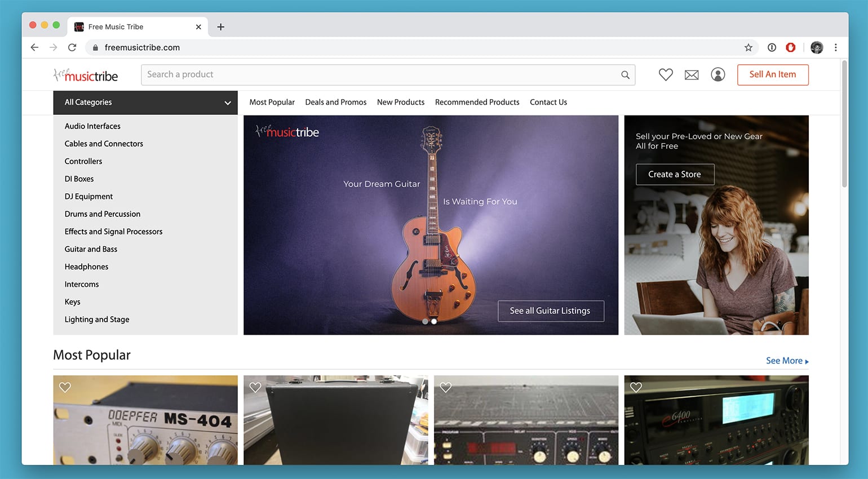
Task: Click the browser reload button
Action: click(72, 48)
